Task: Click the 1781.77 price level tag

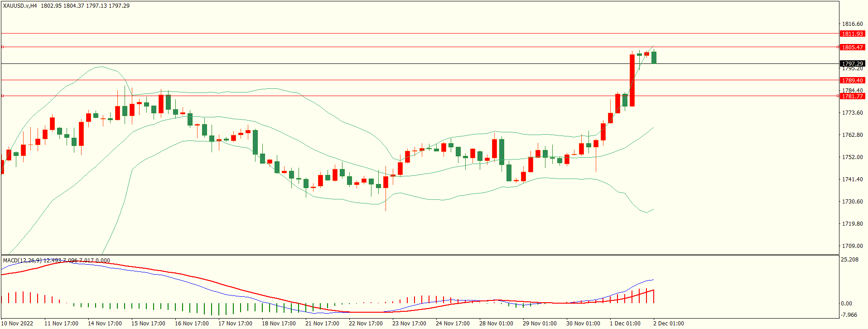Action: [x=852, y=96]
